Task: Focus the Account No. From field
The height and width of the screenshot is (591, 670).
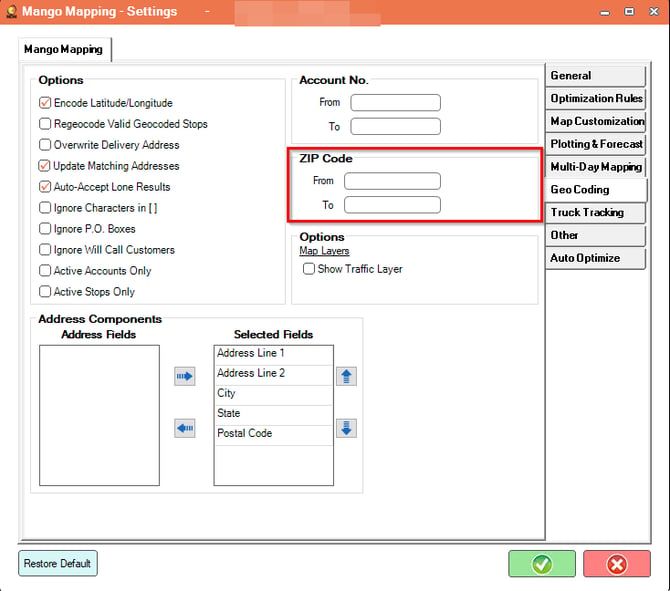Action: (395, 103)
